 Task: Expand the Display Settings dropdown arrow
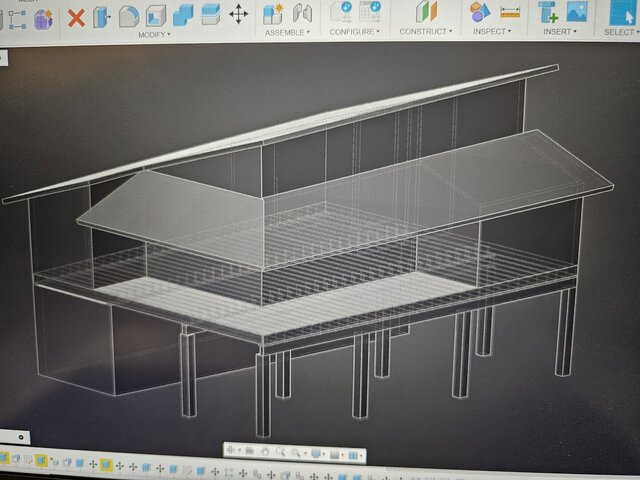324,454
